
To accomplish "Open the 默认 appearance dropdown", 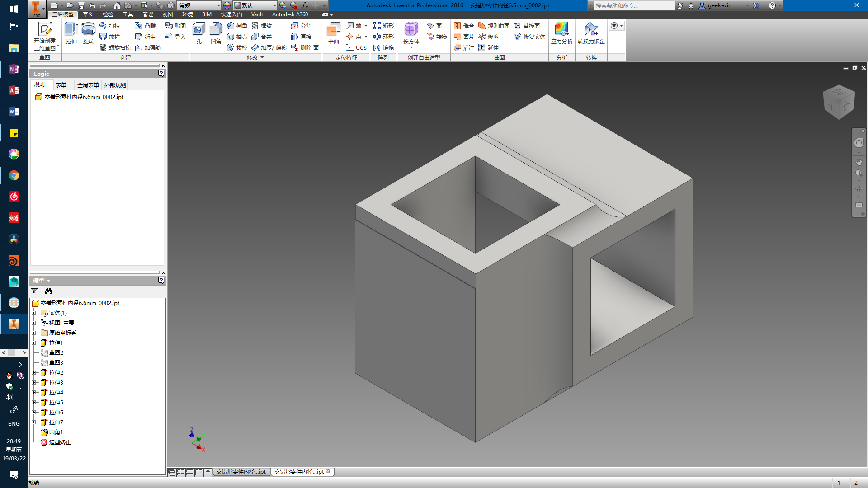I will point(274,5).
